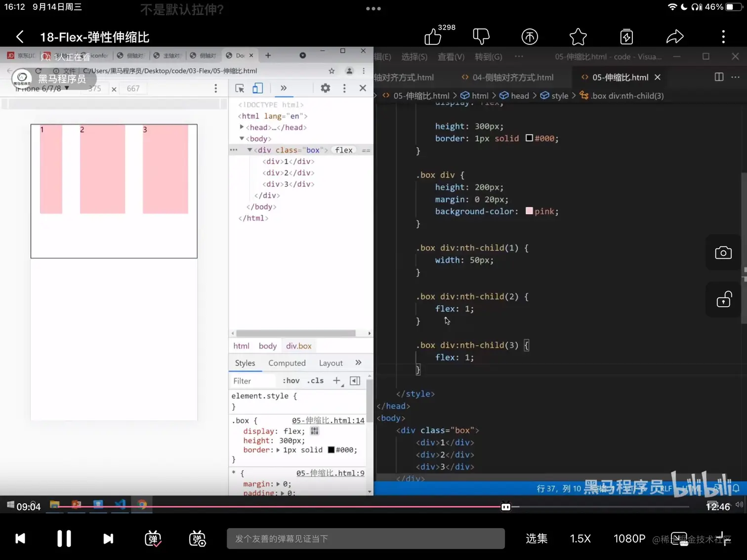Tap the charge lightning icon

tap(626, 37)
